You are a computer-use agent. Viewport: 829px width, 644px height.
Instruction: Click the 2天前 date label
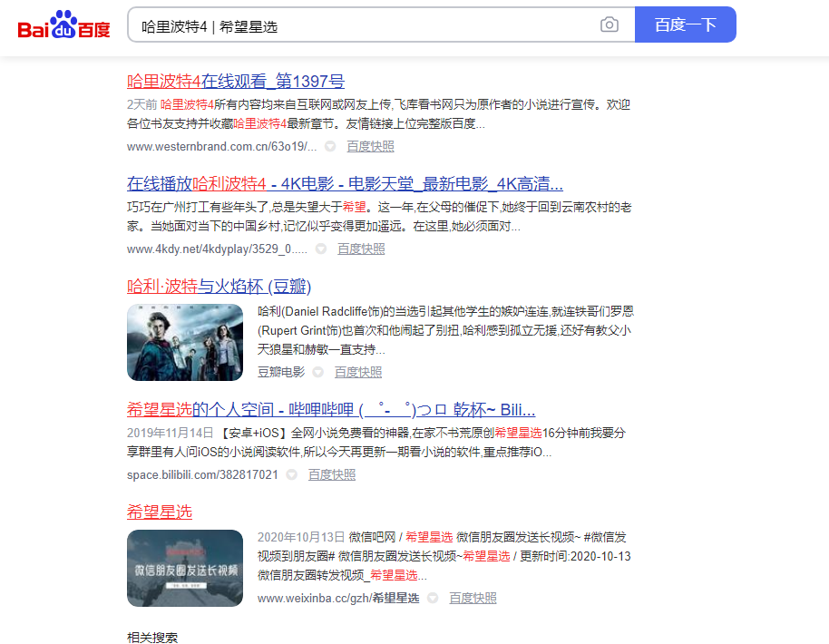point(142,104)
